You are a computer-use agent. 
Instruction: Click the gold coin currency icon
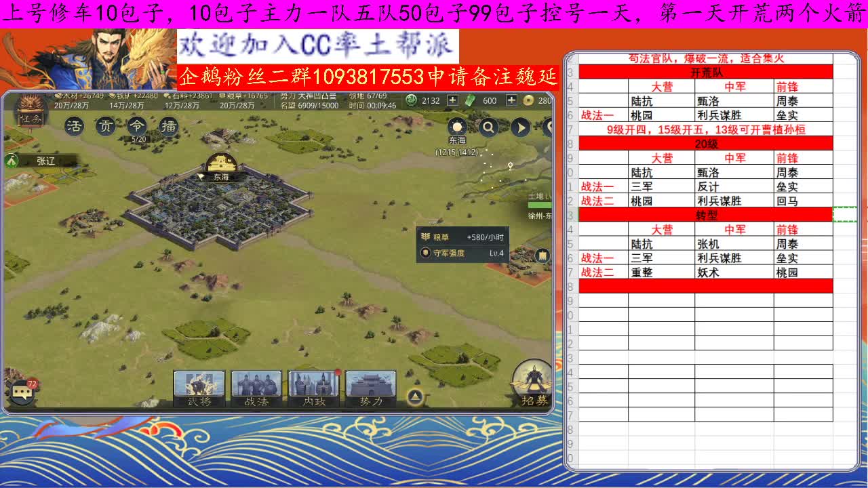click(528, 100)
